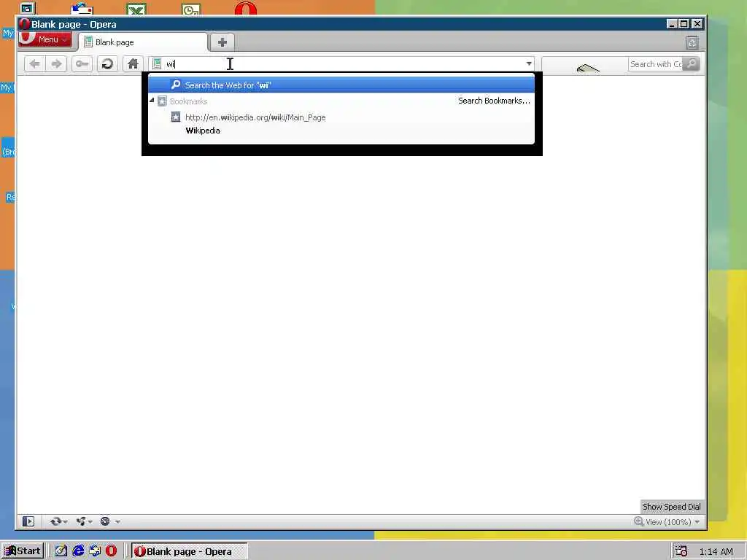Screen dimensions: 747x560
Task: Click the Back arrow button
Action: click(x=34, y=64)
